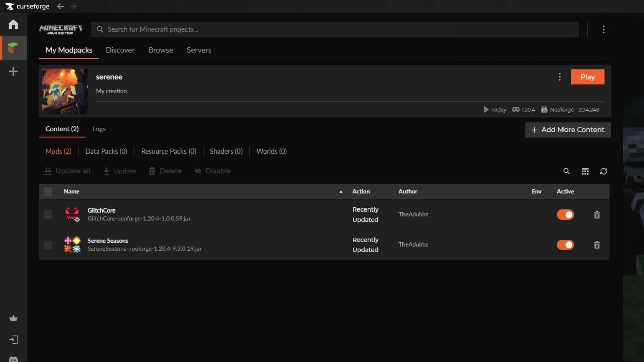
Task: Delete GlitchCore using its trash icon
Action: 597,215
